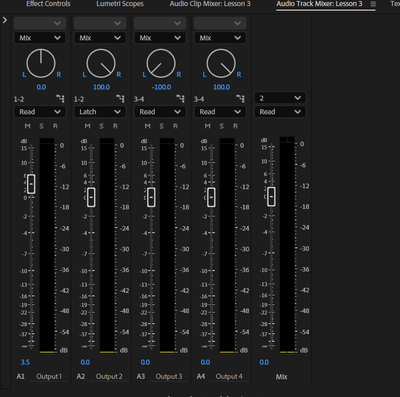Click the A4 track output assignment icon
Viewport: 400px width, 397px height.
pyautogui.click(x=240, y=99)
